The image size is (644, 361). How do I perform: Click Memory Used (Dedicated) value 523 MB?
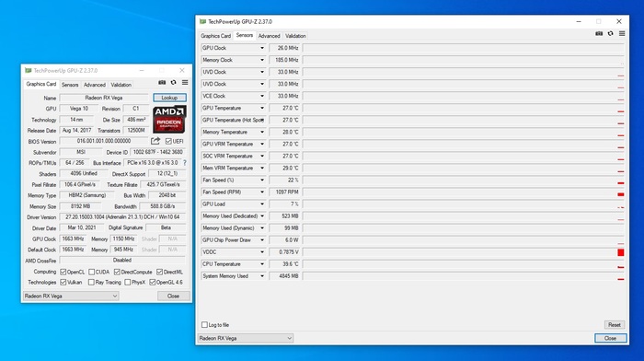[x=284, y=215]
